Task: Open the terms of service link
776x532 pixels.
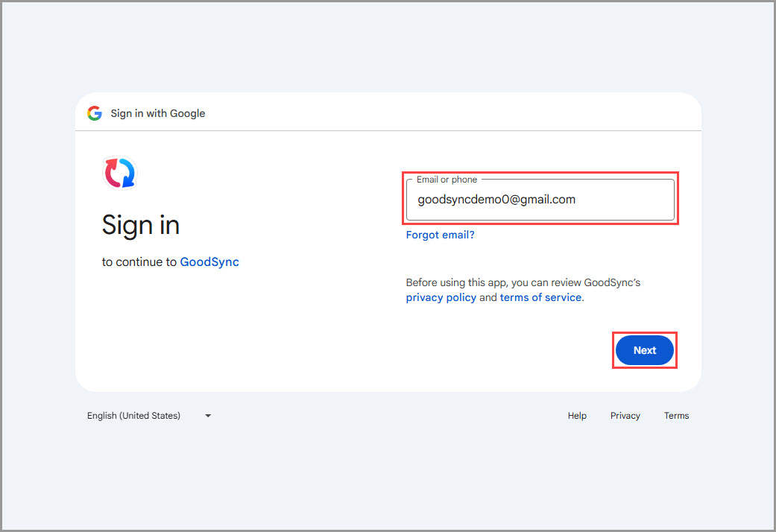Action: click(540, 297)
